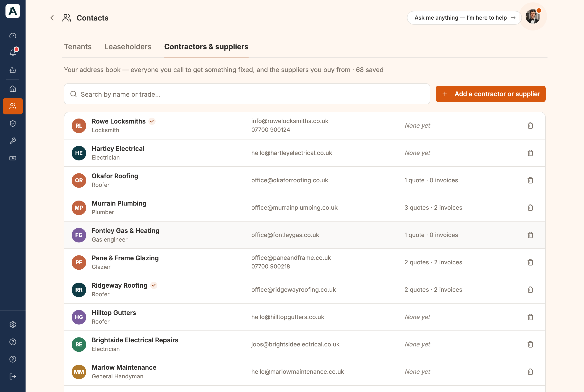The height and width of the screenshot is (392, 584).
Task: Remove Pane & Frame Glazing trash icon
Action: pyautogui.click(x=530, y=262)
